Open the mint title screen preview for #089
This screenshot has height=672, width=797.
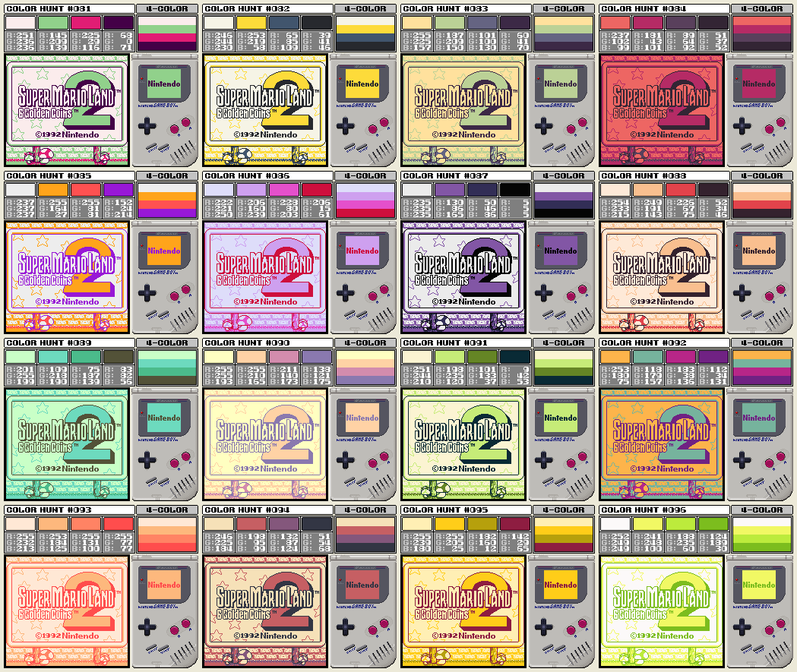pos(67,444)
